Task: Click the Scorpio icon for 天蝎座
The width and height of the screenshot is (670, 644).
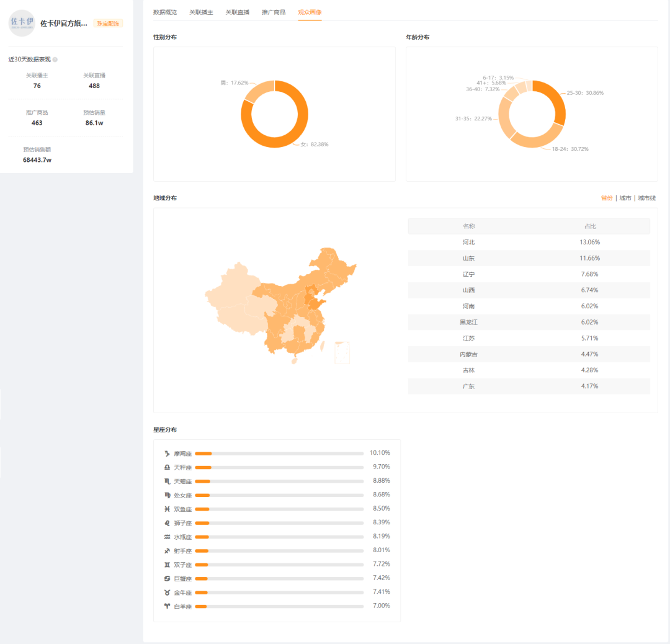Action: coord(167,481)
